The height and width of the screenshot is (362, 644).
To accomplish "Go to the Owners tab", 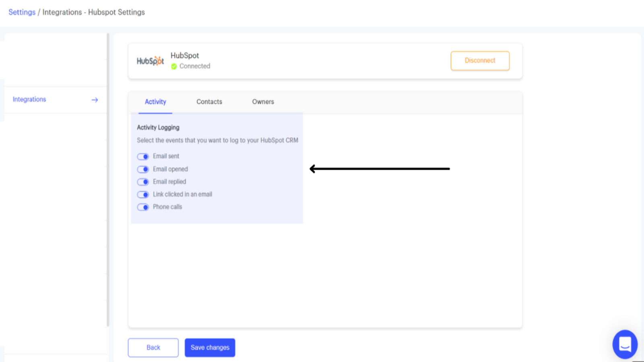I will [263, 102].
